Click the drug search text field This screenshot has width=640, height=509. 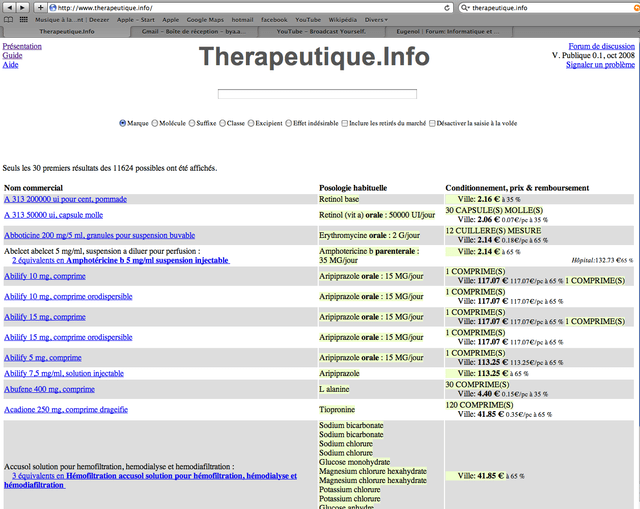(317, 94)
